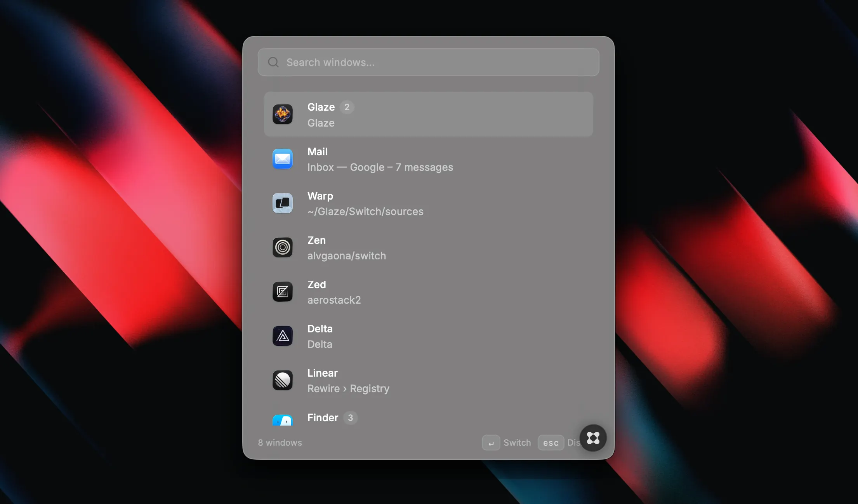Click the return key Switch icon
858x504 pixels.
tap(491, 443)
